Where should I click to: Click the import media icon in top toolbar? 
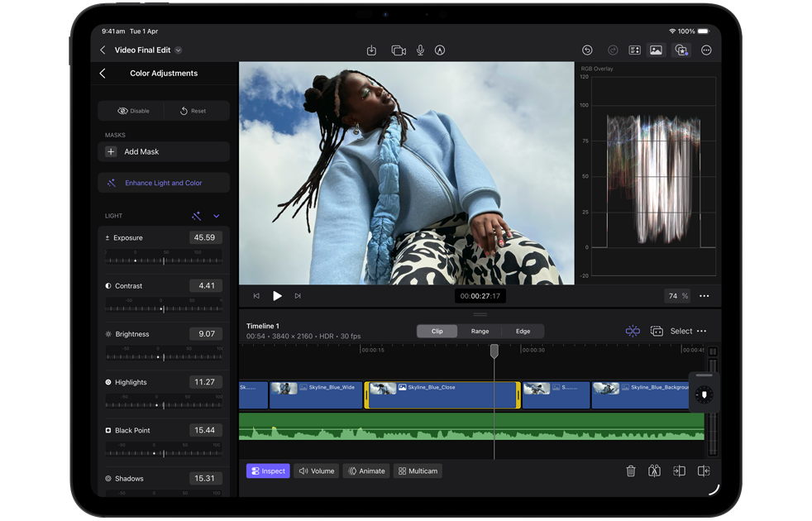[371, 50]
